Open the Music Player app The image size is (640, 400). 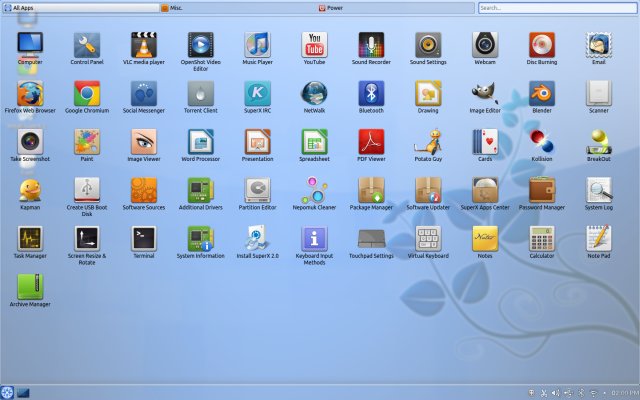[257, 45]
